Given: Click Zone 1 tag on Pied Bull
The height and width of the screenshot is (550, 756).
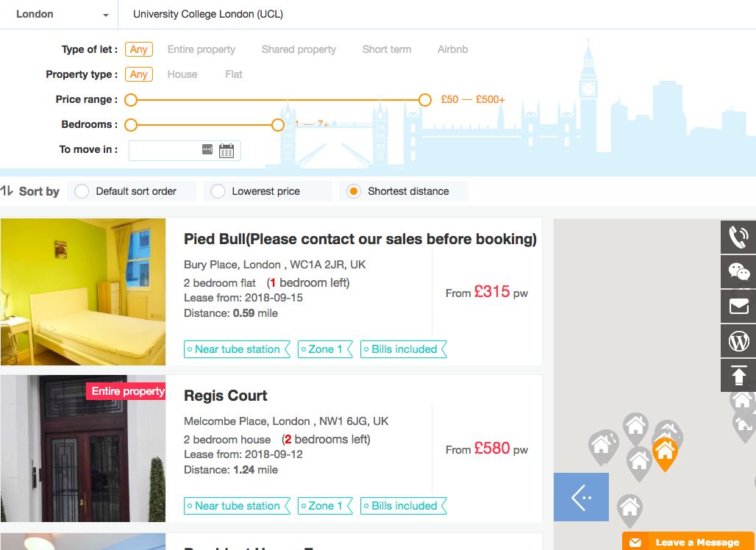Looking at the screenshot, I should pyautogui.click(x=325, y=349).
